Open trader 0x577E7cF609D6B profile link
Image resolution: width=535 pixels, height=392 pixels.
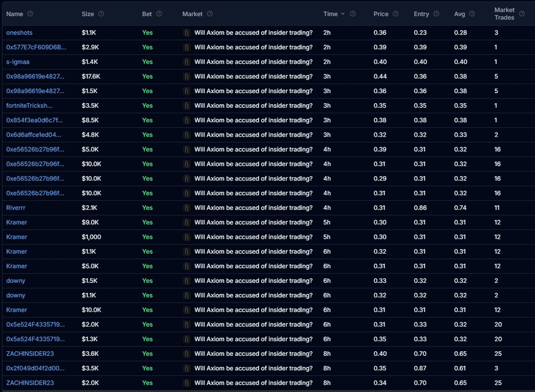pyautogui.click(x=36, y=47)
